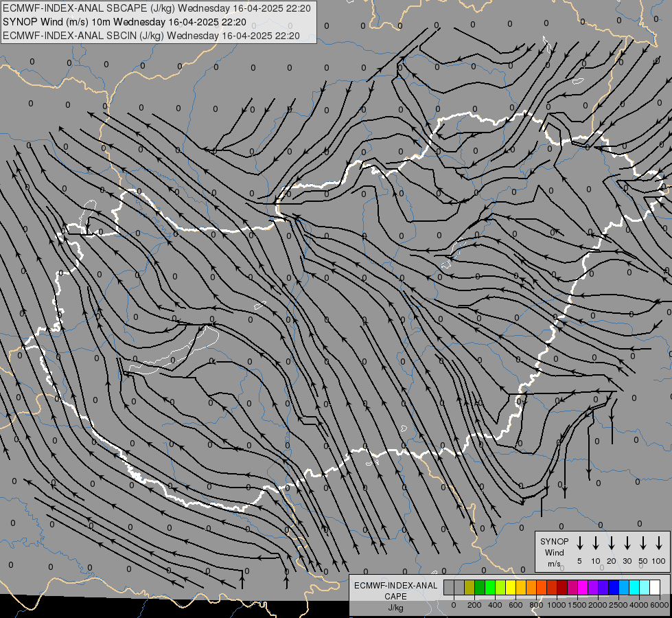Select the pure yellow CAPE legend swatch
This screenshot has width=672, height=618.
(x=511, y=588)
